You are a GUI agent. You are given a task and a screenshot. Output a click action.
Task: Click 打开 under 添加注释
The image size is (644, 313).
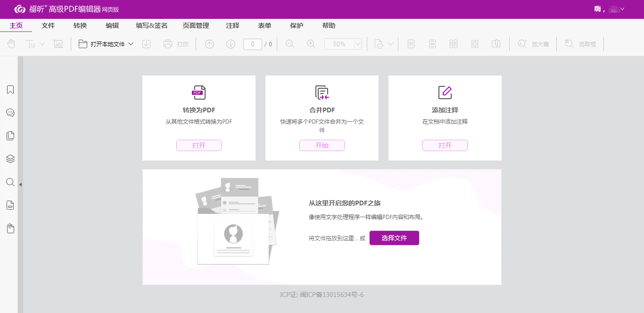pyautogui.click(x=445, y=145)
